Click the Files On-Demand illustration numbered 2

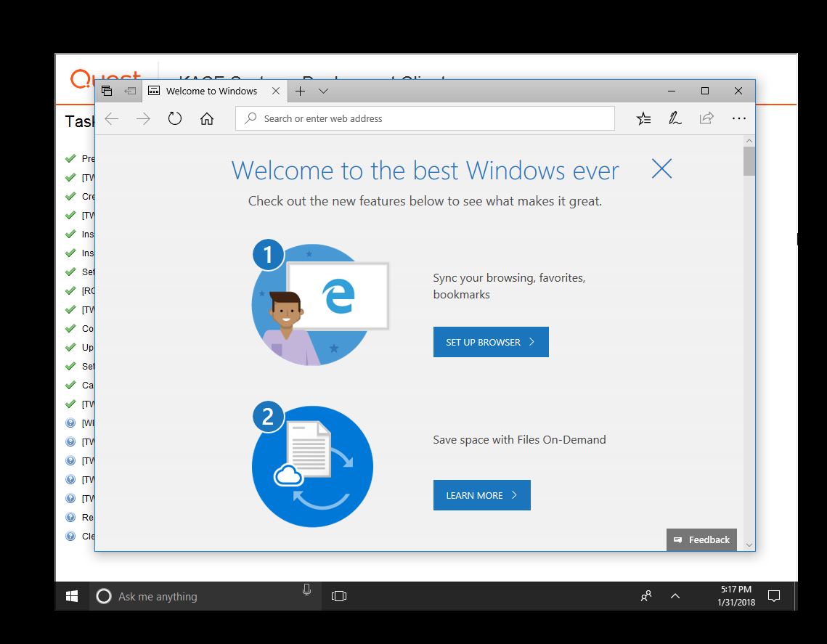[x=312, y=464]
